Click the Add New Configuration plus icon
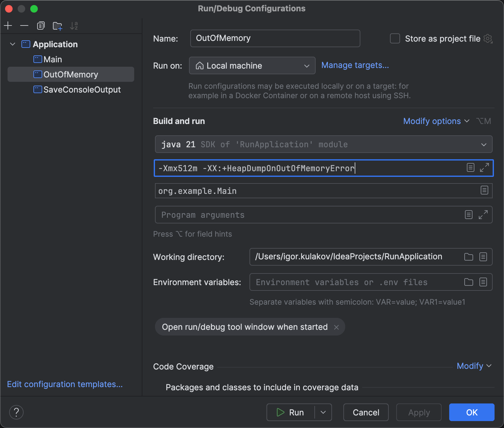504x428 pixels. (x=8, y=25)
